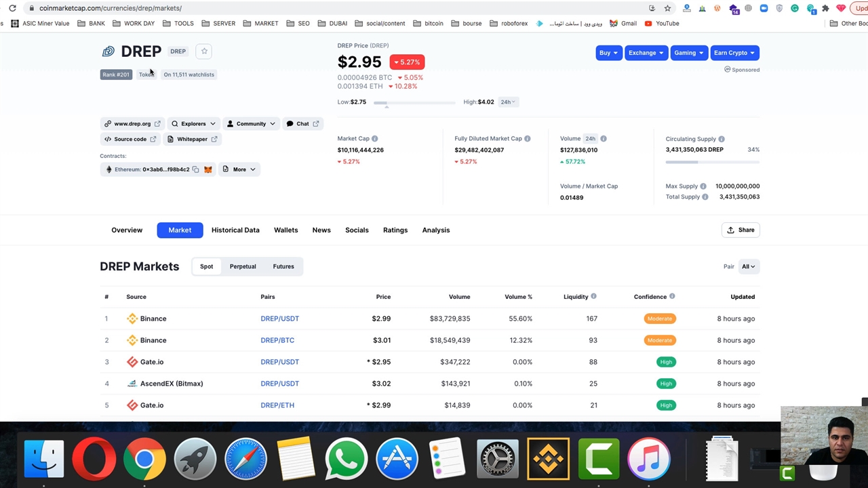Open the Pair All filter dropdown
Image resolution: width=868 pixels, height=488 pixels.
click(748, 266)
